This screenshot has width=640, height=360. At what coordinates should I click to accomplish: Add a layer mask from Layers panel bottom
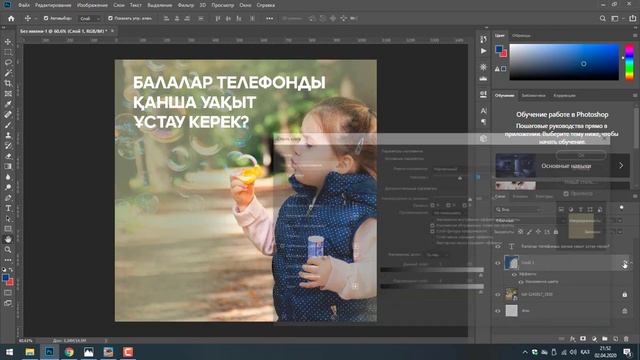(583, 339)
